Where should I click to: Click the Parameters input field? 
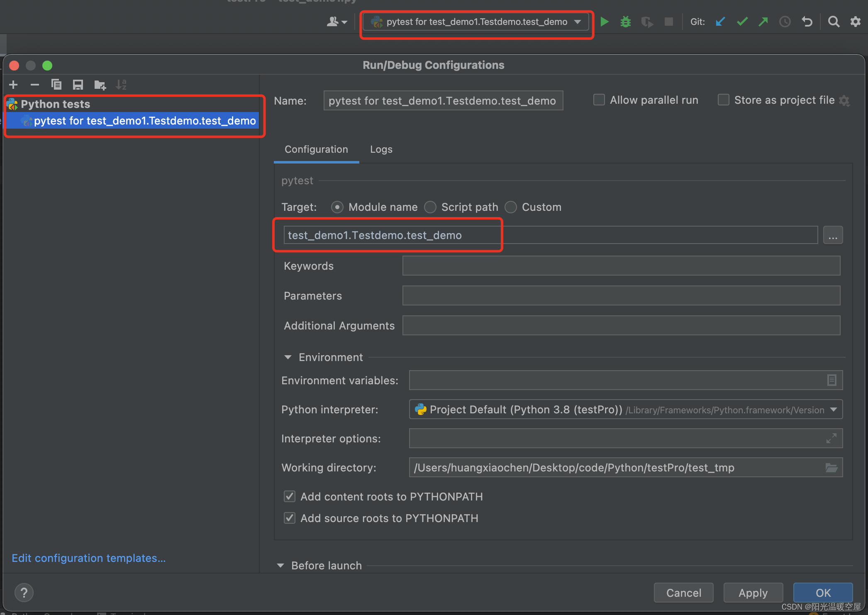(621, 295)
